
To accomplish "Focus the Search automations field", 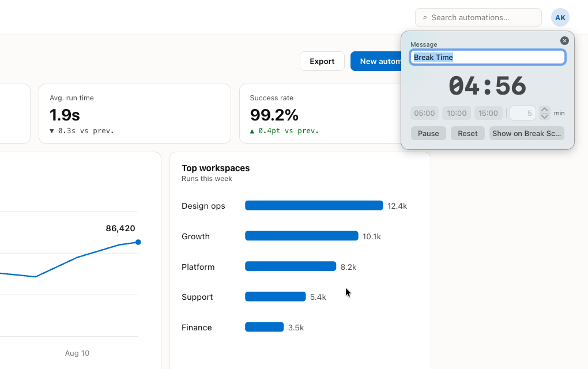I will coord(478,18).
